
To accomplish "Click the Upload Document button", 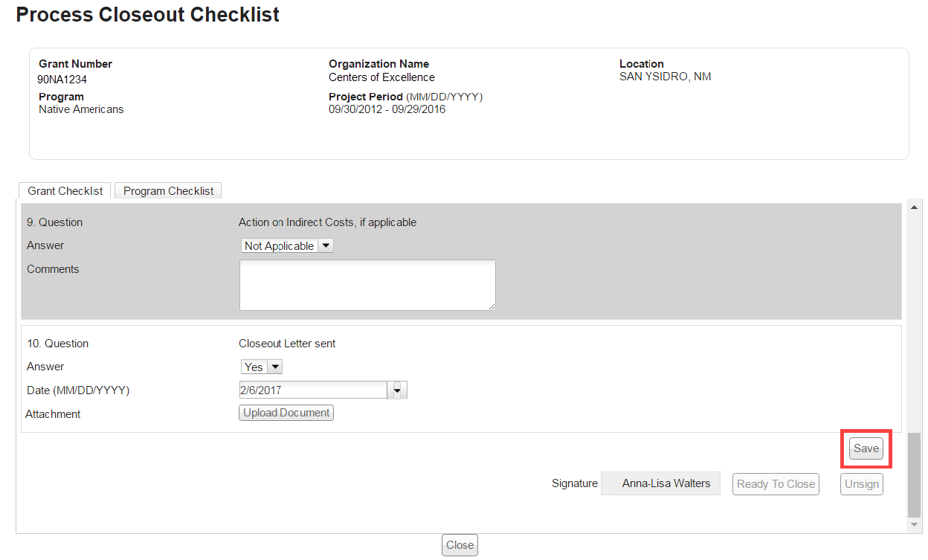I will pos(286,413).
